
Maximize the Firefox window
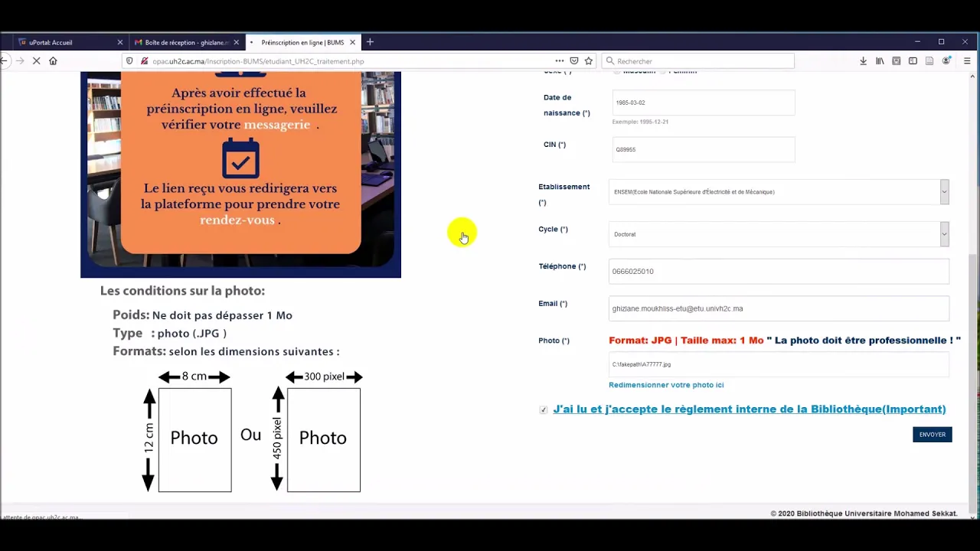click(x=941, y=42)
